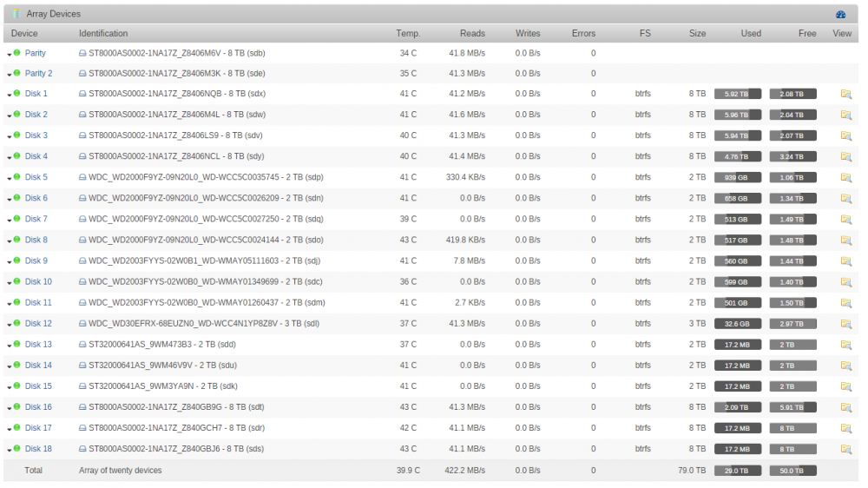Open the view icon for Disk 13
Image resolution: width=868 pixels, height=488 pixels.
tap(845, 345)
